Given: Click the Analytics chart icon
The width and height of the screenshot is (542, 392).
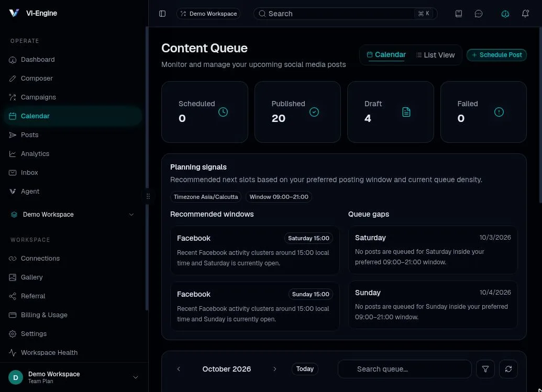Looking at the screenshot, I should point(13,154).
